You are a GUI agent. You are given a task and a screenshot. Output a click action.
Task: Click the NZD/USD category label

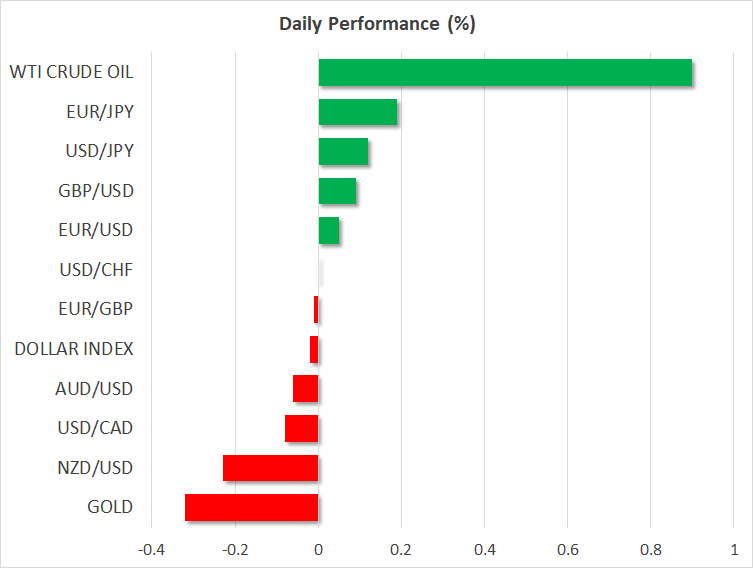(95, 468)
